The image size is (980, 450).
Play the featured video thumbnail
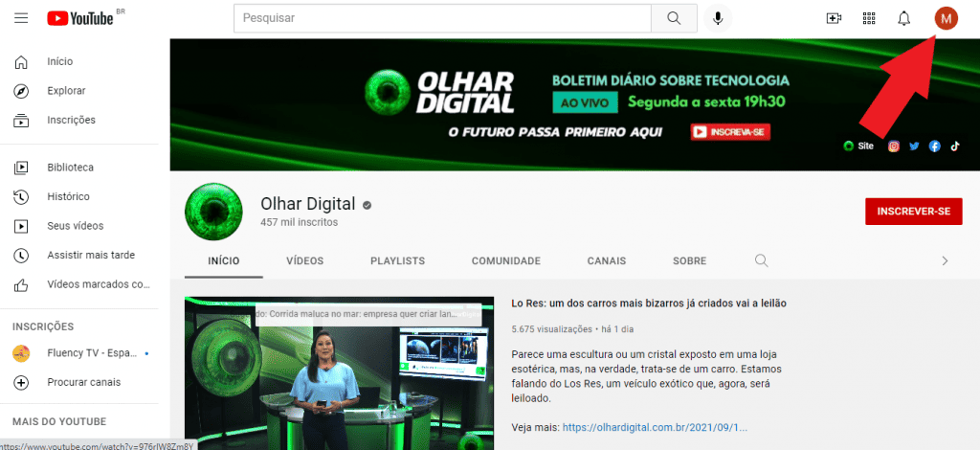(x=340, y=373)
